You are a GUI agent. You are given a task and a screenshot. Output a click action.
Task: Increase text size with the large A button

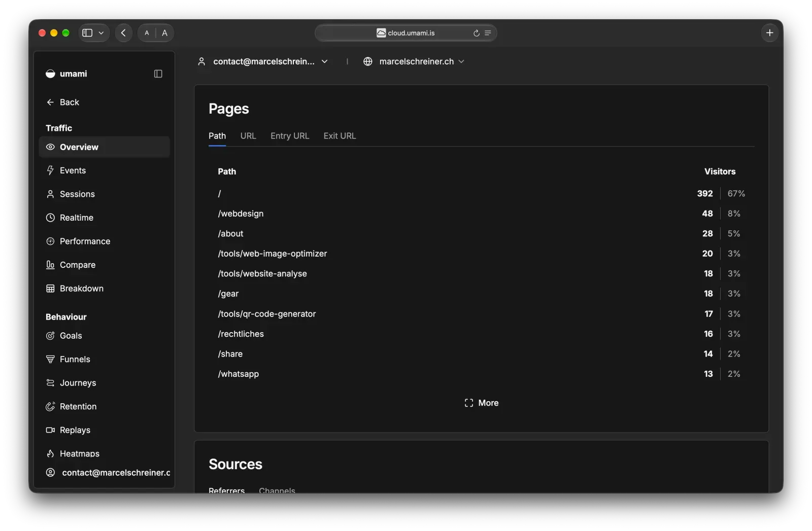pos(164,33)
